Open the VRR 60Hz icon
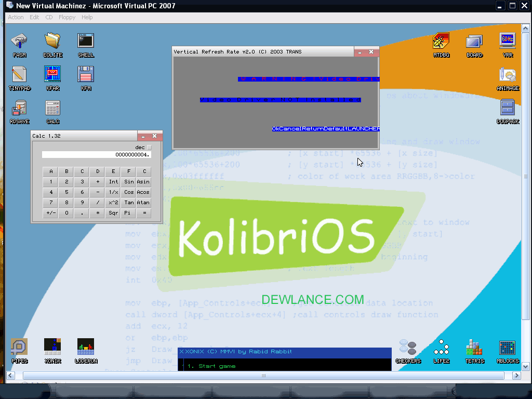Viewport: 532px width, 399px height. pyautogui.click(x=508, y=45)
